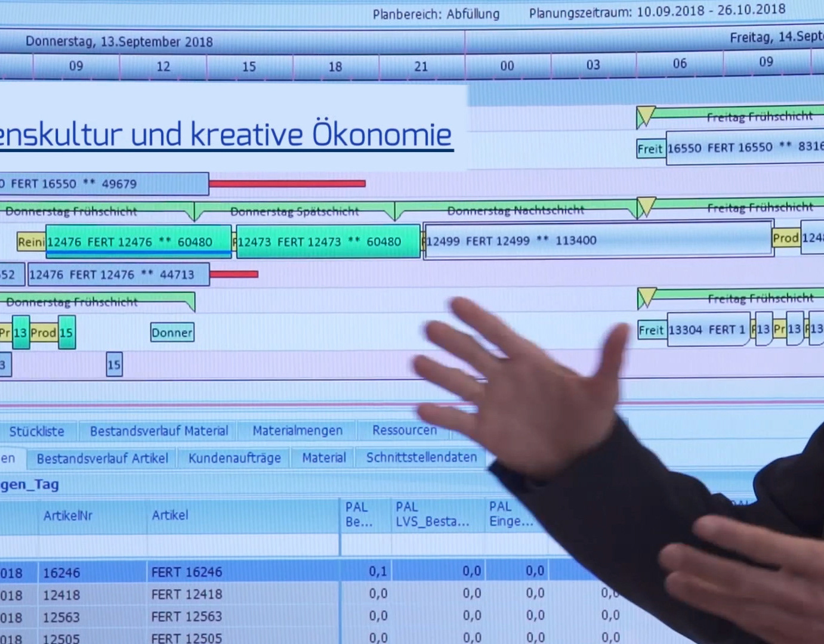Click the 21 hour mark on timeline
Image resolution: width=824 pixels, height=644 pixels.
click(x=421, y=66)
